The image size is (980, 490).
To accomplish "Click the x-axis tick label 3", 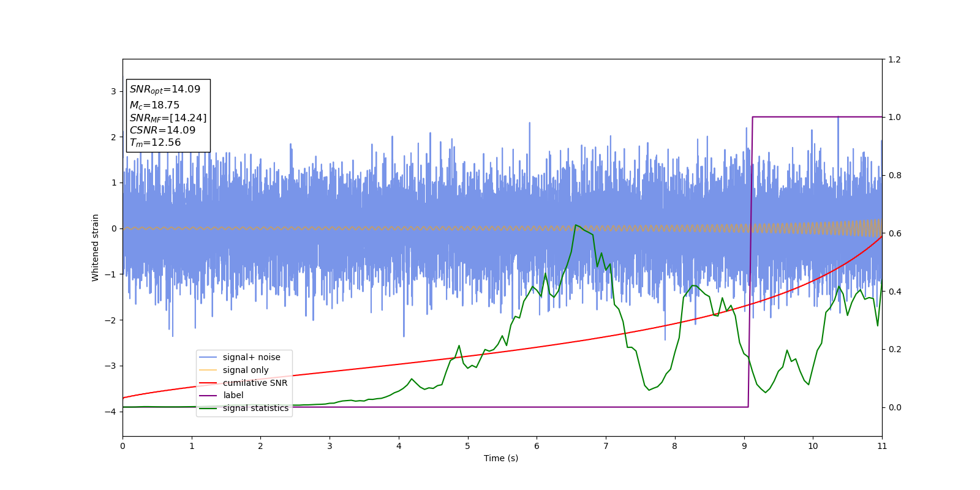I will (330, 446).
